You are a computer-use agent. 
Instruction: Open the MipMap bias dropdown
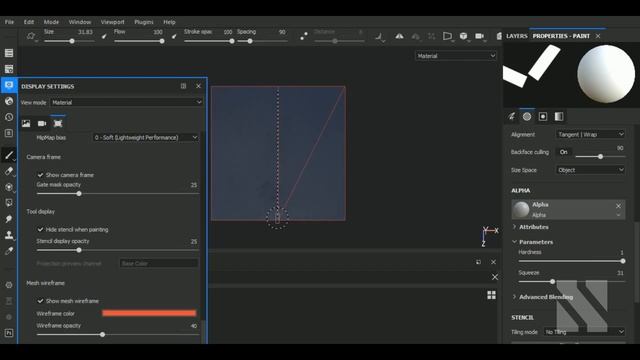pos(145,138)
